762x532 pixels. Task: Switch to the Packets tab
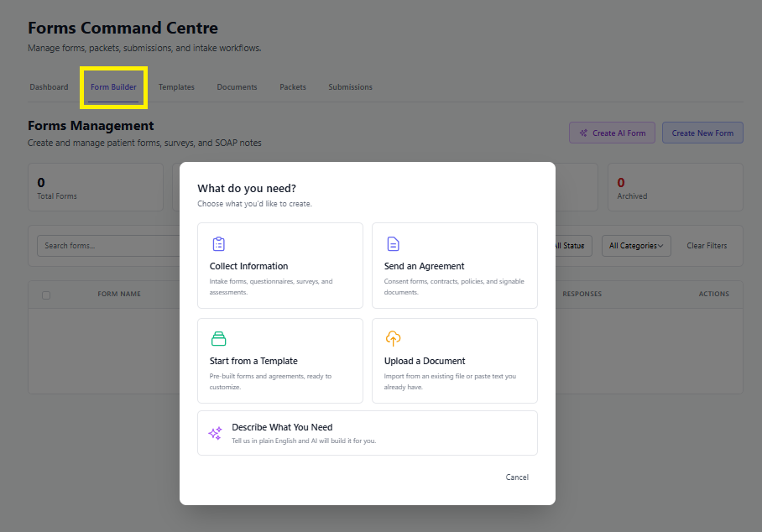click(293, 87)
